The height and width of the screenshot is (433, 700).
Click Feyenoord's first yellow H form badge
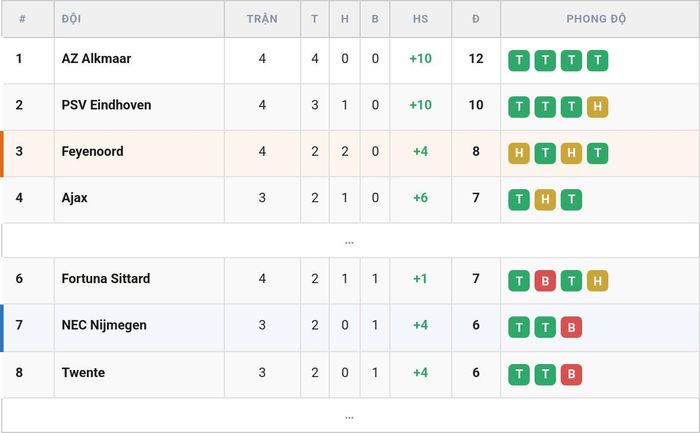coord(519,153)
